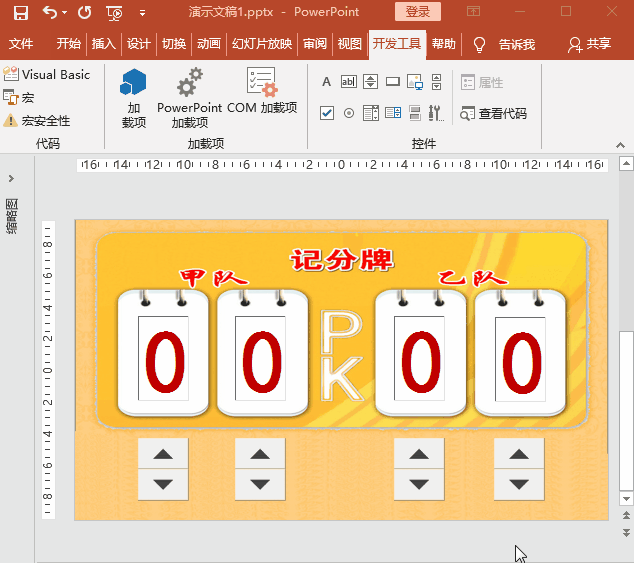The height and width of the screenshot is (563, 634).
Task: Open 宏安全性 macro security settings
Action: click(x=36, y=121)
